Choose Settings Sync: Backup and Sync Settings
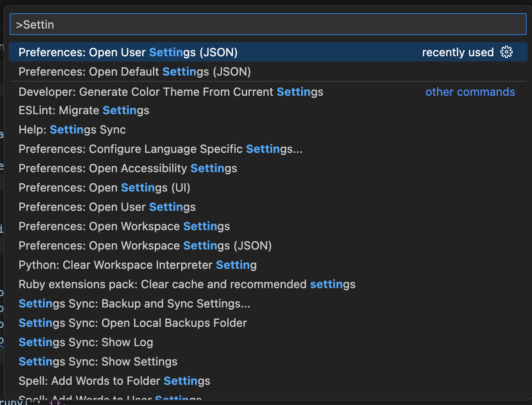The height and width of the screenshot is (405, 532). [x=134, y=304]
